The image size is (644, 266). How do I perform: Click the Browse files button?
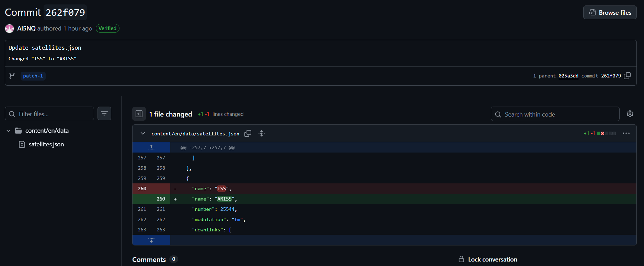click(610, 12)
